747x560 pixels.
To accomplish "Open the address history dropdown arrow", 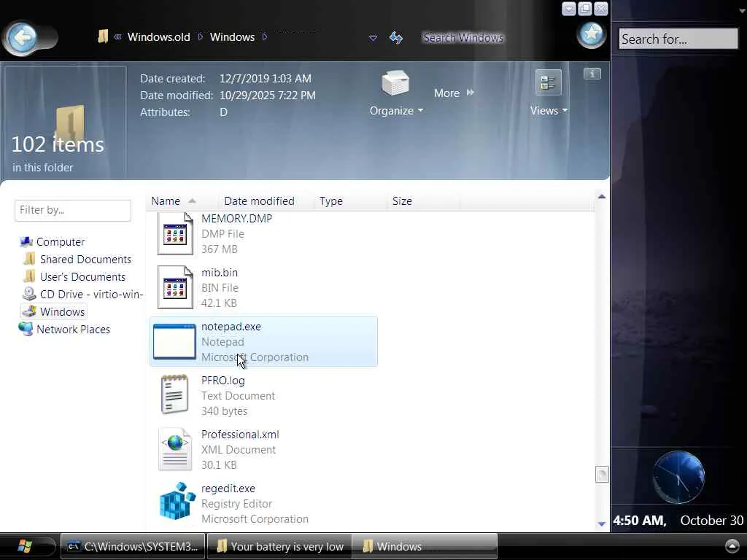I will 373,38.
